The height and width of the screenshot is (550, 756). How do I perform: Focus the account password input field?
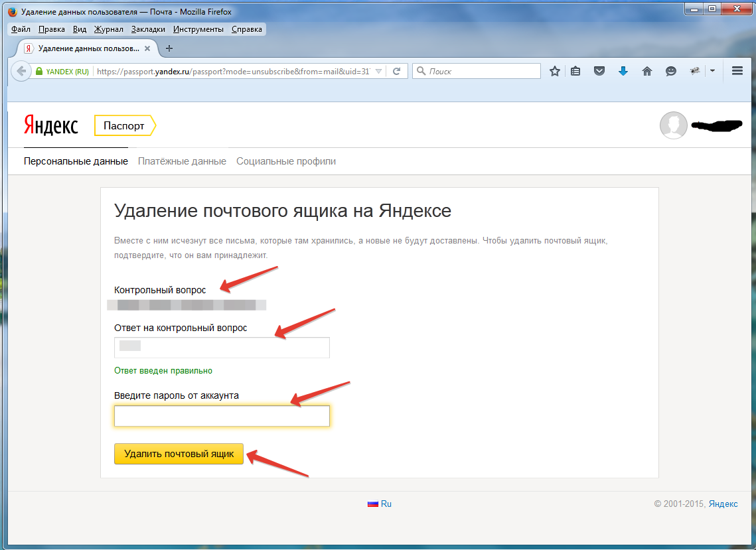[222, 416]
